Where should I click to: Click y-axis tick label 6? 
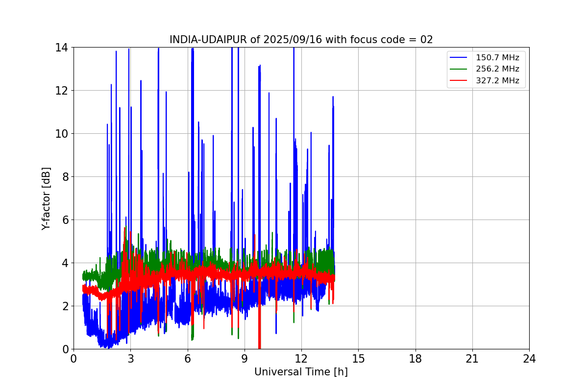click(x=64, y=220)
